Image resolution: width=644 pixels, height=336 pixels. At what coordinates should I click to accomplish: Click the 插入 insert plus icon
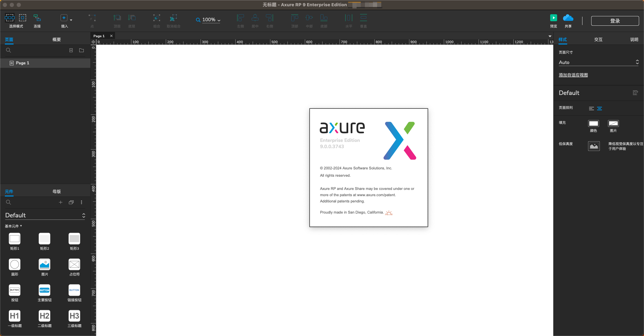coord(64,18)
